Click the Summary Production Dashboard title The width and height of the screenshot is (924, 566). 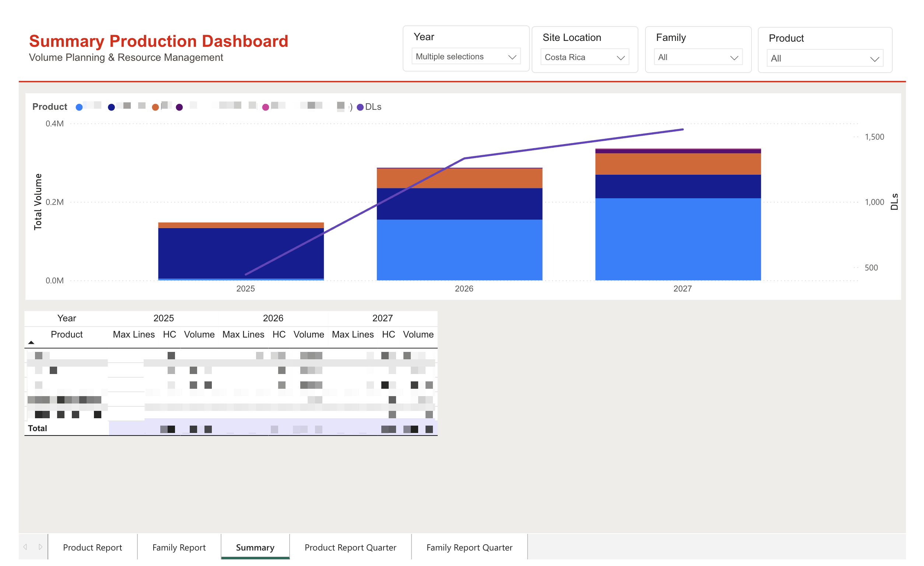click(x=159, y=41)
